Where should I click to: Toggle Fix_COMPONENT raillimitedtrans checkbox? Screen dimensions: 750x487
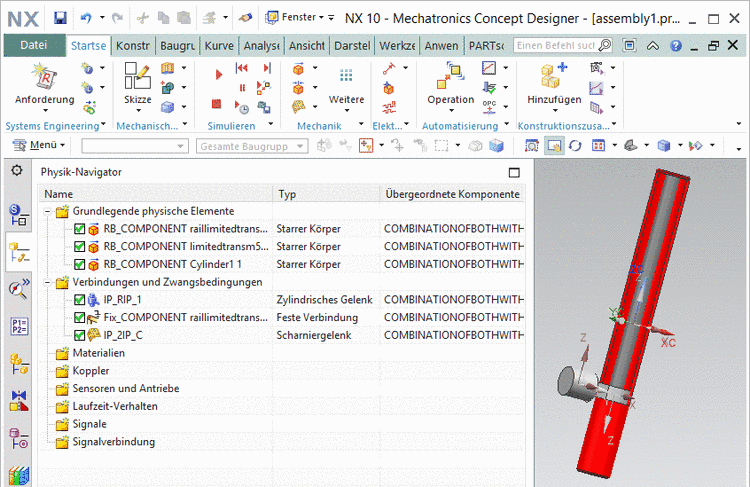[79, 318]
